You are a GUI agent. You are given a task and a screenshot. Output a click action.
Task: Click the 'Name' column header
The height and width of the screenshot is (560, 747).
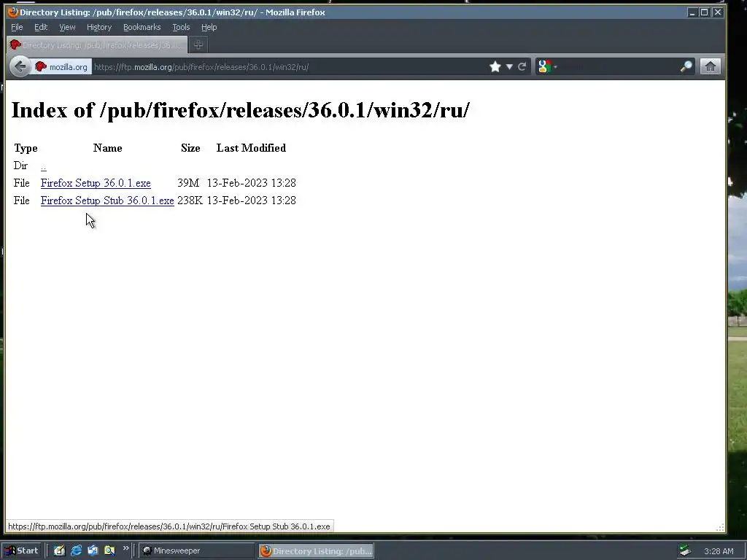tap(108, 148)
